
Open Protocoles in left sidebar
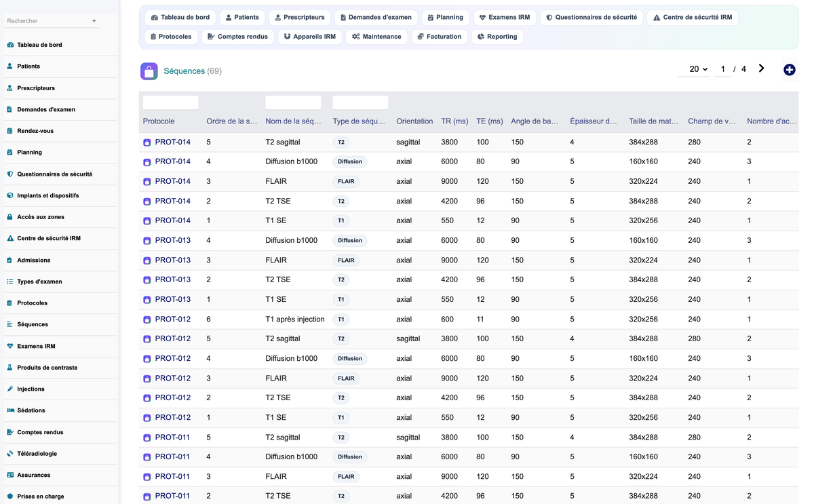[32, 303]
